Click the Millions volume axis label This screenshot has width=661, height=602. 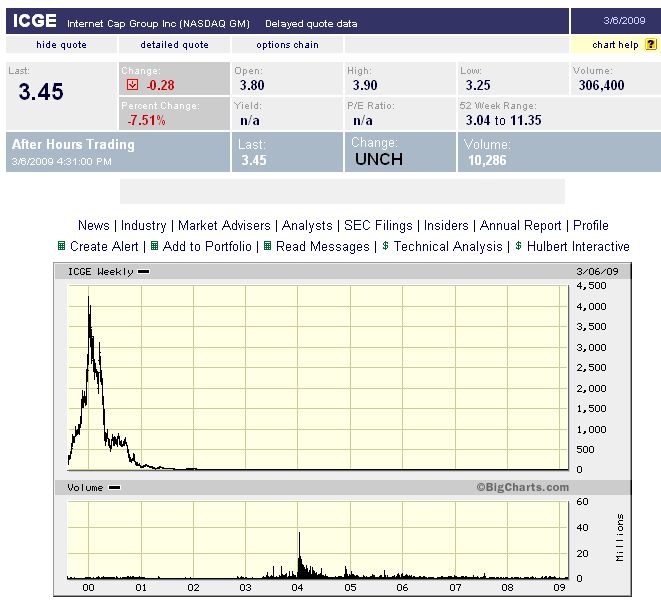[x=619, y=538]
